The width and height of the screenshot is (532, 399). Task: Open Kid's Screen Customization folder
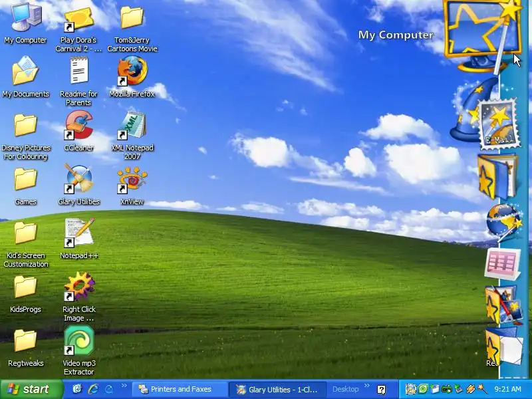[x=25, y=244]
